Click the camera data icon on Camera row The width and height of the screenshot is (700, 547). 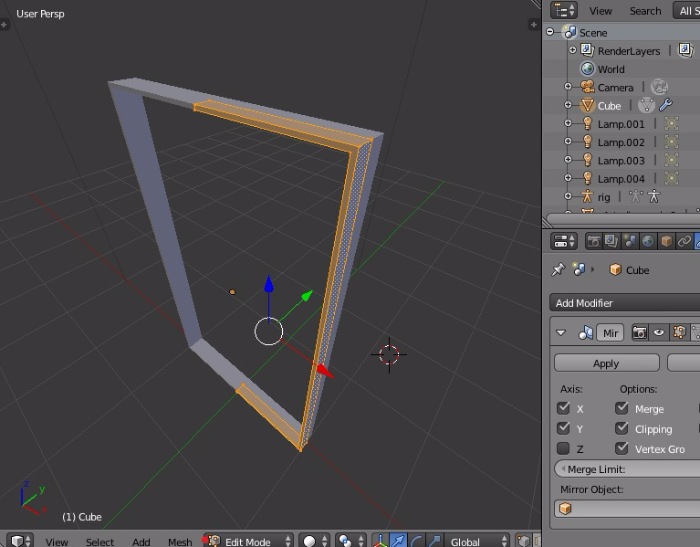[659, 87]
